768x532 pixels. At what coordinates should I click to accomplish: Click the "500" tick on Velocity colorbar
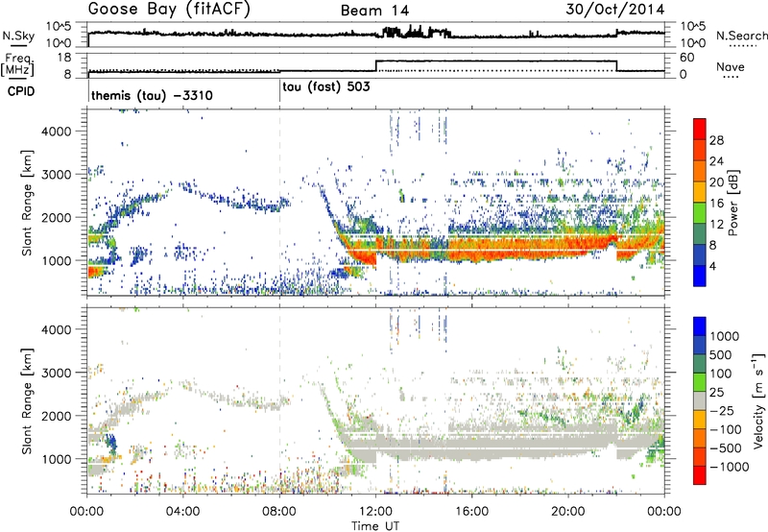point(721,354)
